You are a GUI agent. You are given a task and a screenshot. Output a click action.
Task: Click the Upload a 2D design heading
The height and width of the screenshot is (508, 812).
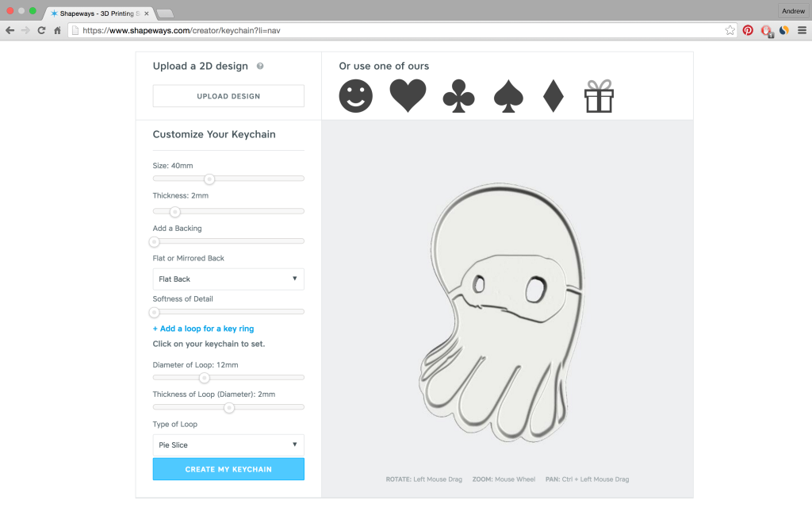[x=200, y=66]
